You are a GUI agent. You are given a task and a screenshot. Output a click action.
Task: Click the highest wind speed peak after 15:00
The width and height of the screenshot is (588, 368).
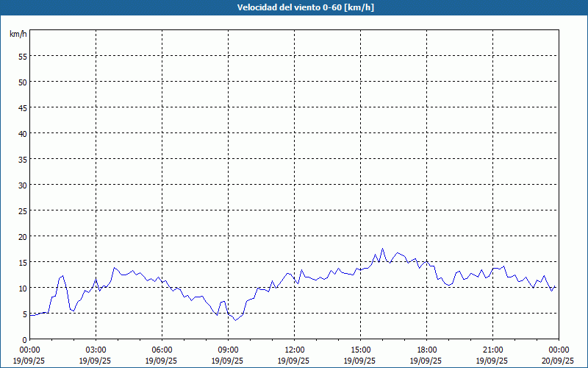pos(382,249)
